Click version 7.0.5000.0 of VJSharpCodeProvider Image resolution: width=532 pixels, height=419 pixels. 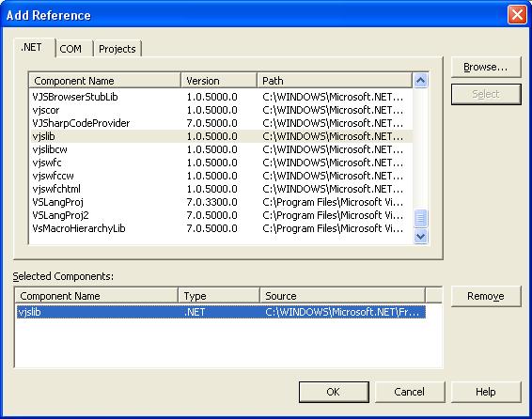coord(211,123)
